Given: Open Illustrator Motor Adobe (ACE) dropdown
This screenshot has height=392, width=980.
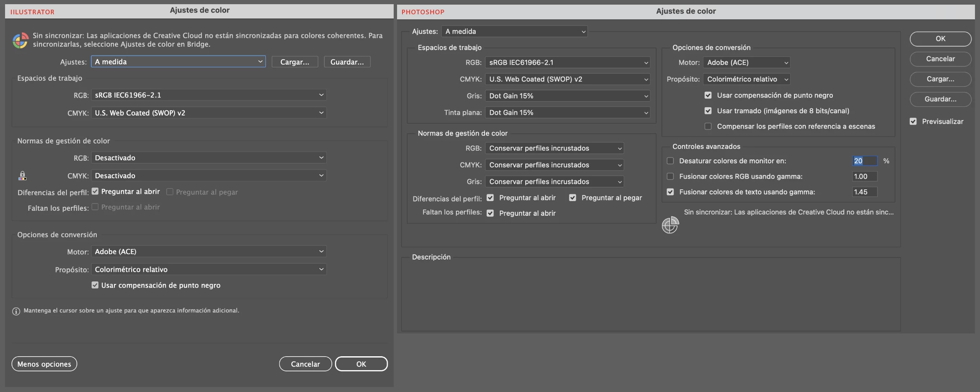Looking at the screenshot, I should point(209,252).
